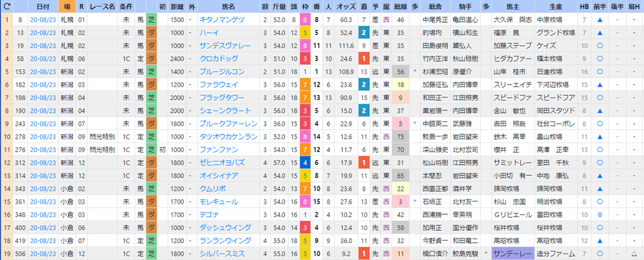Screen dimensions: 644x260
Task: Sort by the 騎手 column header
Action: point(465,6)
